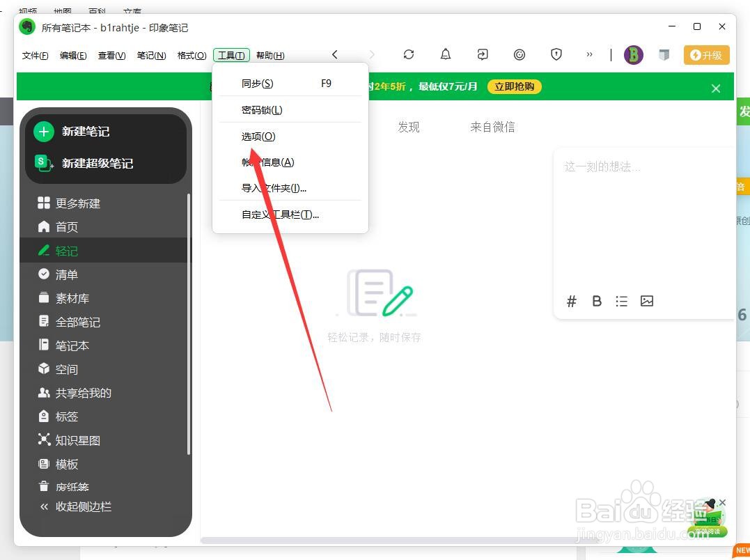Click the gray cube icon beside the avatar
This screenshot has width=750, height=560.
click(x=664, y=55)
